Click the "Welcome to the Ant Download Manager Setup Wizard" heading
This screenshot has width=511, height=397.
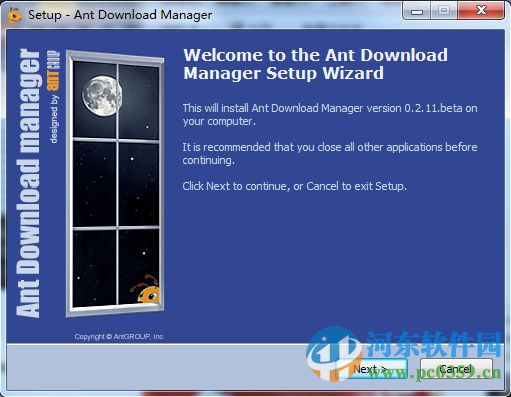tap(315, 64)
